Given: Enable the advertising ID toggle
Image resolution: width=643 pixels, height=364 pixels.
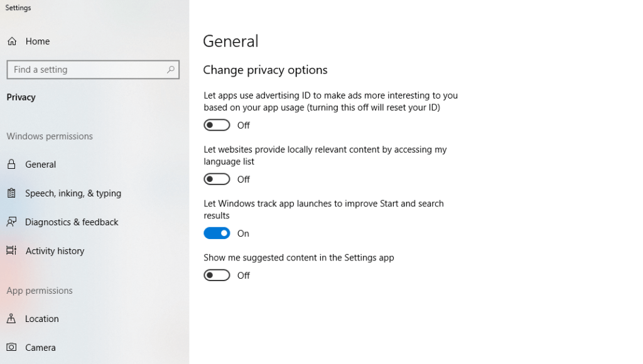Looking at the screenshot, I should coord(217,125).
